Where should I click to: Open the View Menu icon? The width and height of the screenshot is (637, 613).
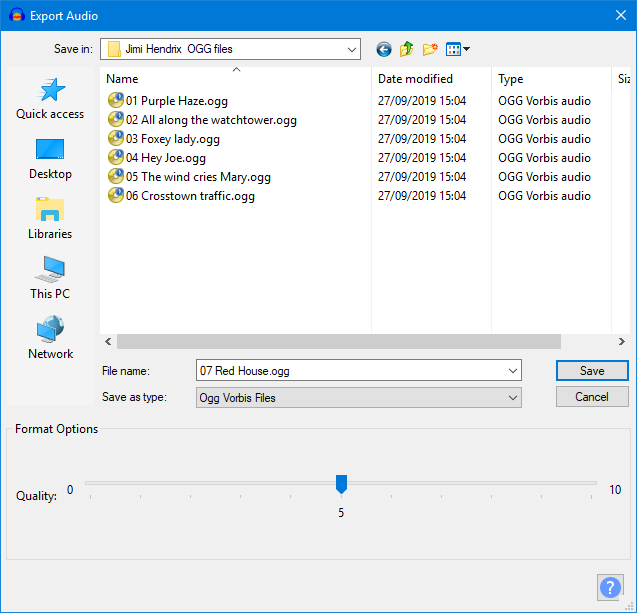457,49
